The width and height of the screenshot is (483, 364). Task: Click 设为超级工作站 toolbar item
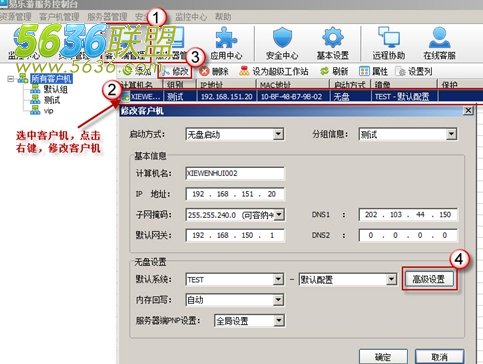274,71
